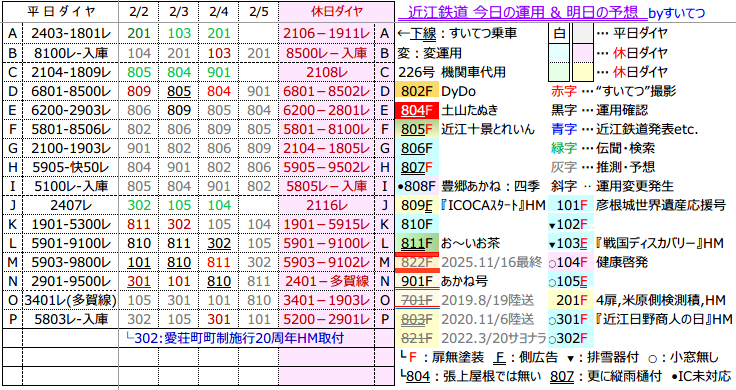Click the 緑字 伝聞・検索 legend entry

(x=603, y=148)
